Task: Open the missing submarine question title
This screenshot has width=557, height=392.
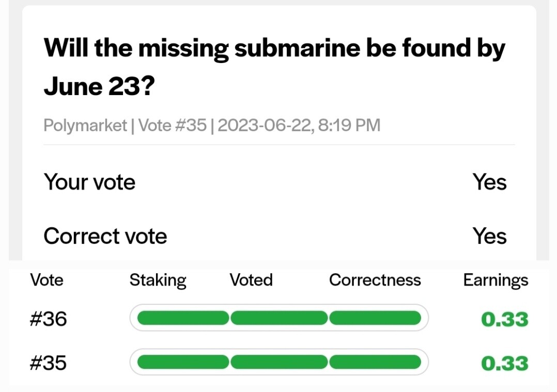Action: 274,67
